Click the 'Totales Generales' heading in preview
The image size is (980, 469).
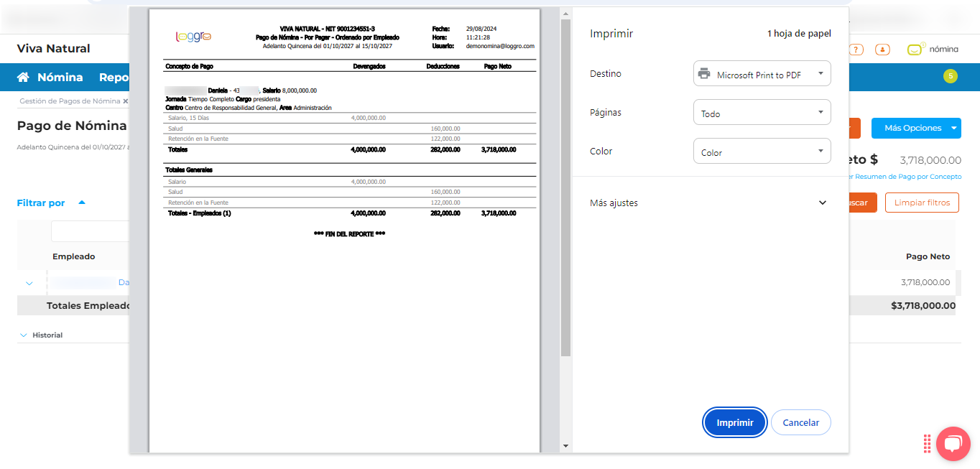(x=189, y=170)
